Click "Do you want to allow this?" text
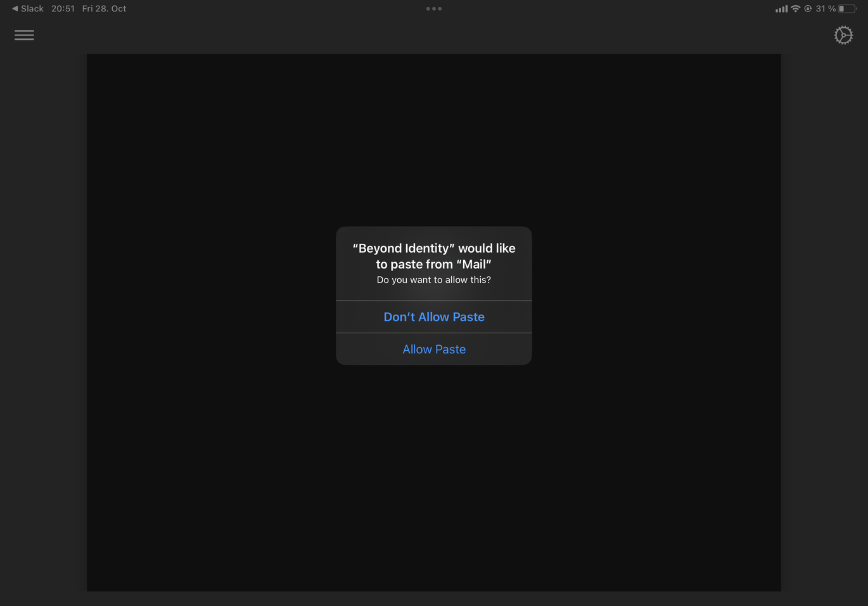 434,280
